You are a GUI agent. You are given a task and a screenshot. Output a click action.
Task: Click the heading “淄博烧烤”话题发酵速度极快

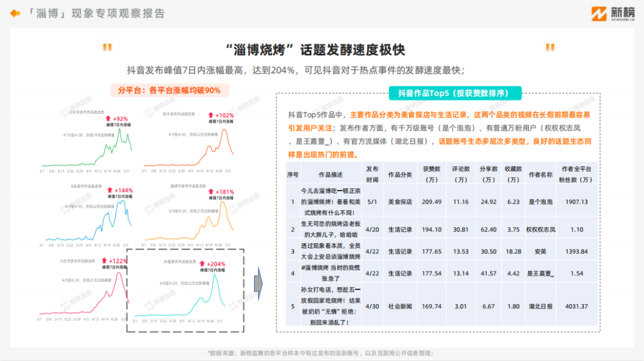coord(315,49)
